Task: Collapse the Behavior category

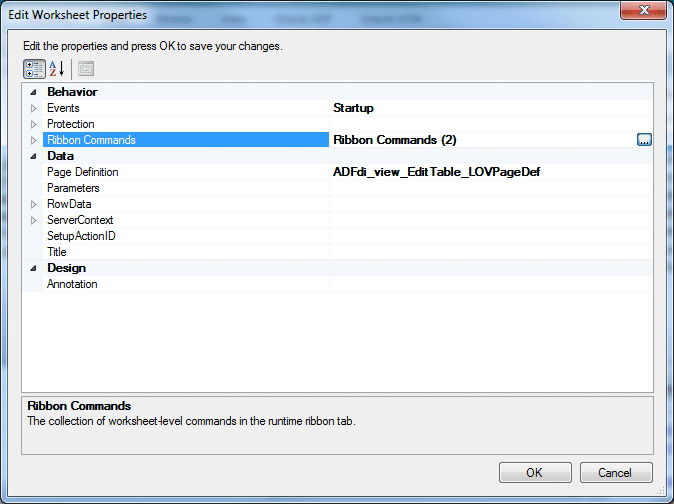Action: point(33,92)
